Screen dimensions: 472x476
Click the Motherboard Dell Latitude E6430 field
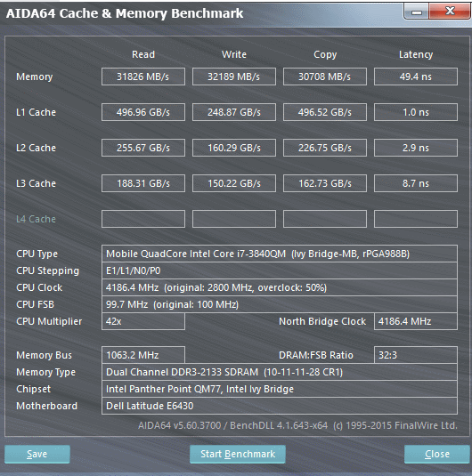[x=280, y=406]
